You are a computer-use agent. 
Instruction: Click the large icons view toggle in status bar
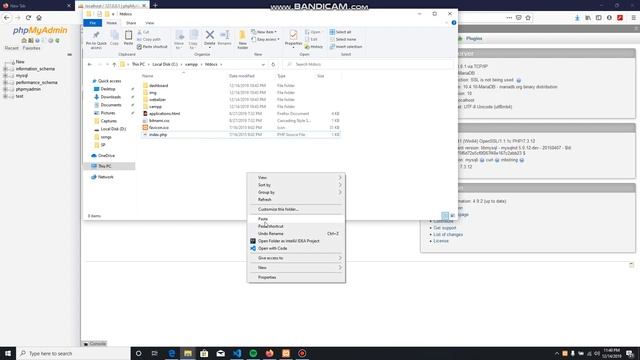click(453, 216)
